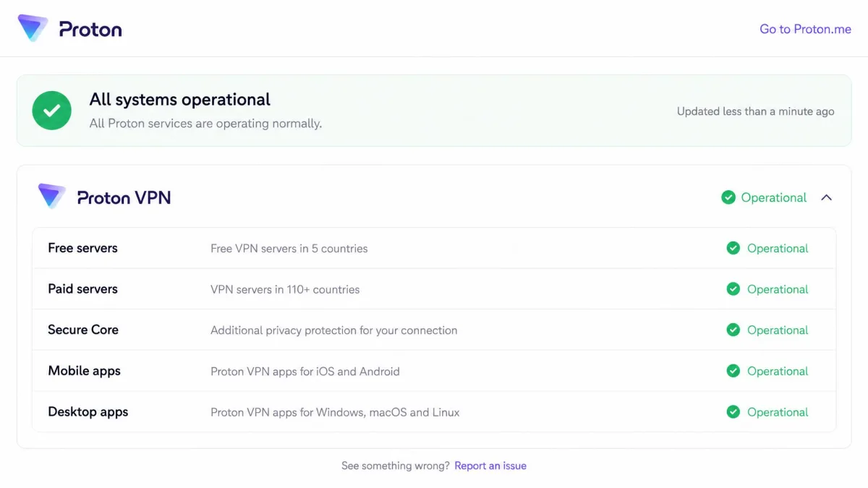The height and width of the screenshot is (488, 868).
Task: Select the Paid servers row label
Action: click(x=82, y=289)
